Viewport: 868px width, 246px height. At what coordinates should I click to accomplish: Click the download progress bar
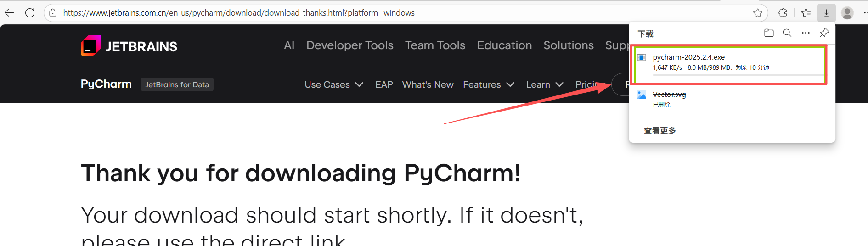738,75
